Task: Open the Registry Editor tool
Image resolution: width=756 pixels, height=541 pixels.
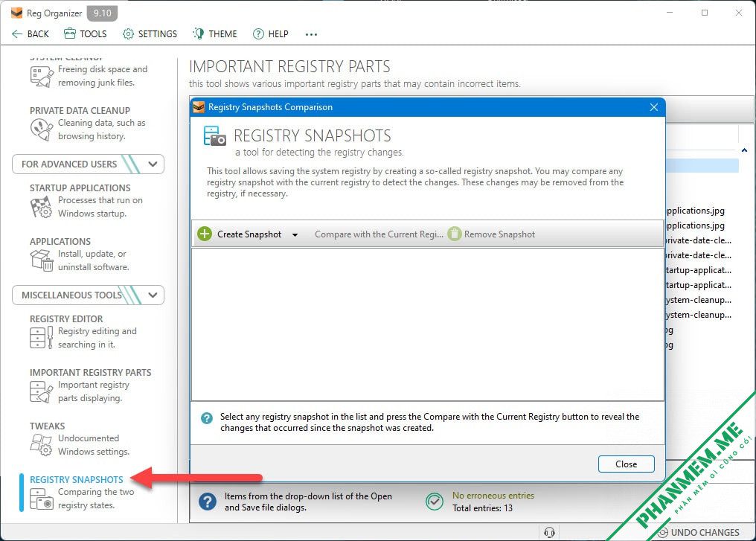Action: 83,332
